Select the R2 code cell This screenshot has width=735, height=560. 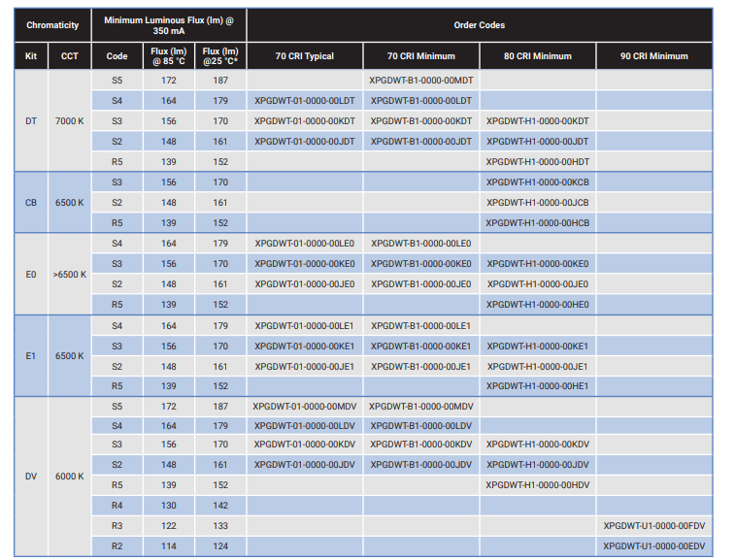pos(117,546)
